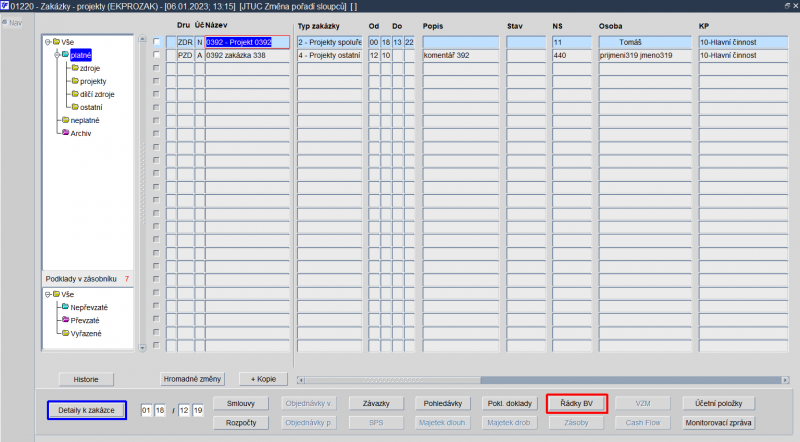This screenshot has width=800, height=442.
Task: Select the neplatné folder icon
Action: click(x=65, y=120)
